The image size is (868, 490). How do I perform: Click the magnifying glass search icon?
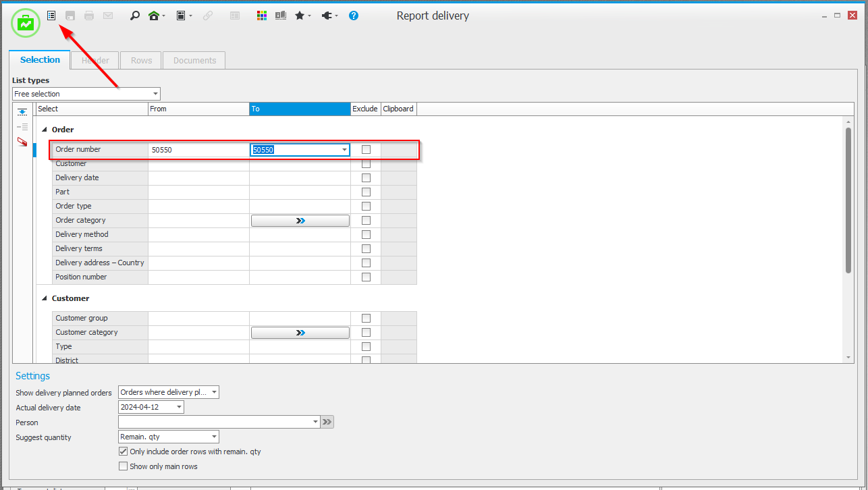[x=135, y=16]
